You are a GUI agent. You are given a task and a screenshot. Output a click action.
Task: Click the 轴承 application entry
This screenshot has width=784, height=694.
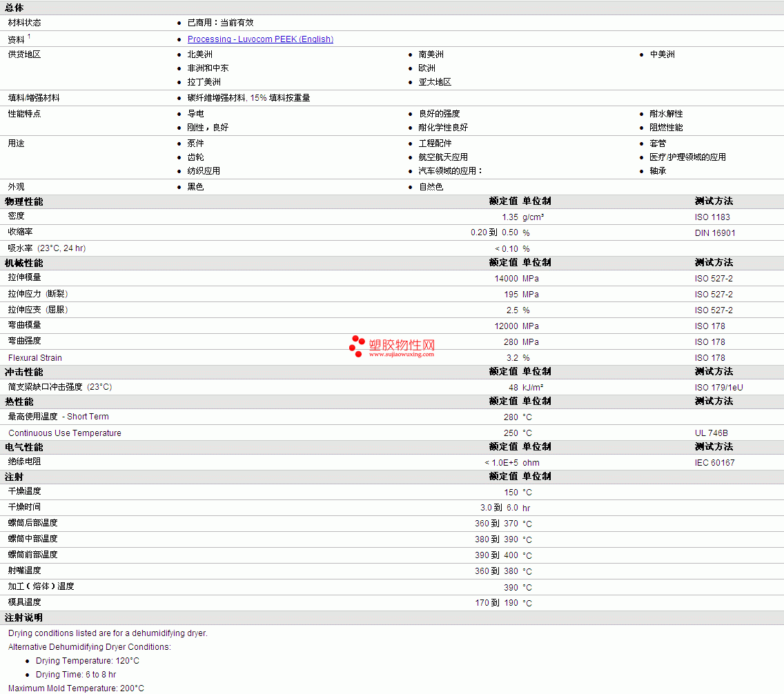[x=658, y=171]
